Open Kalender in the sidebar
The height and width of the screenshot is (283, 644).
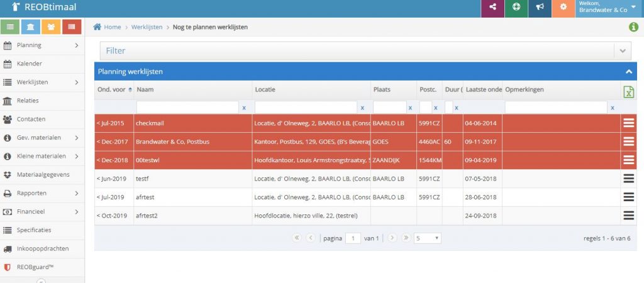tap(42, 64)
